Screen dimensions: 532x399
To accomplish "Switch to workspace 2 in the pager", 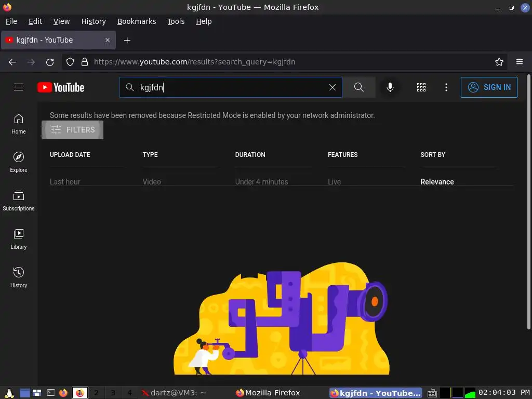I will click(x=96, y=393).
